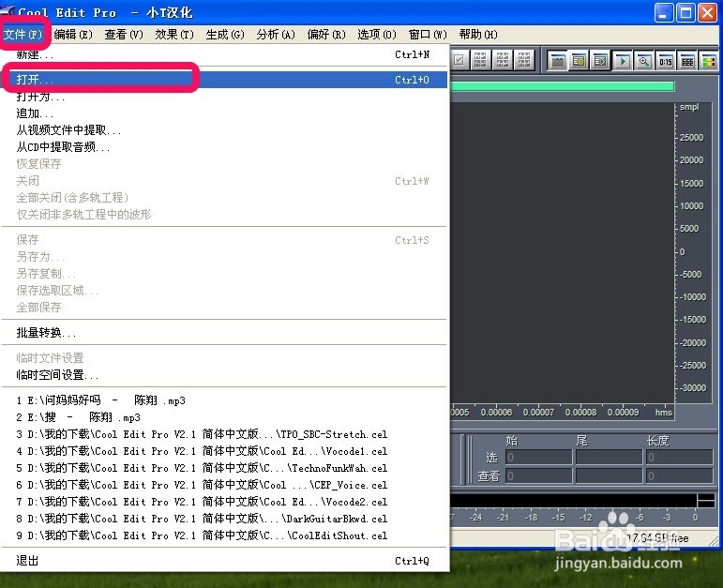
Task: Open the 偏好(R) menu
Action: (326, 34)
